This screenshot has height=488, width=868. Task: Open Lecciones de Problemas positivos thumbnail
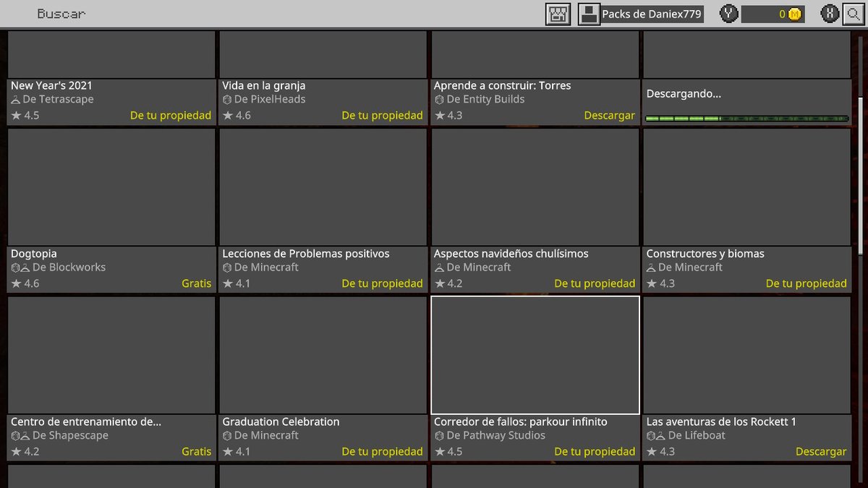tap(323, 187)
